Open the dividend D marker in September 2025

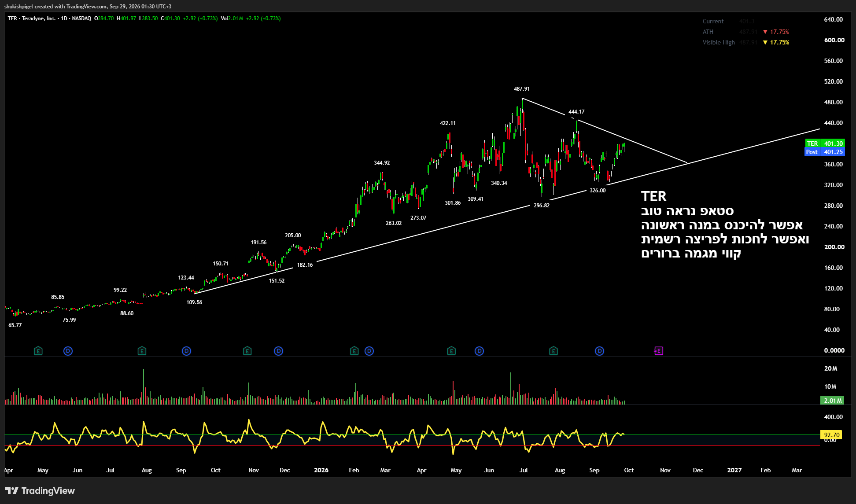[187, 351]
